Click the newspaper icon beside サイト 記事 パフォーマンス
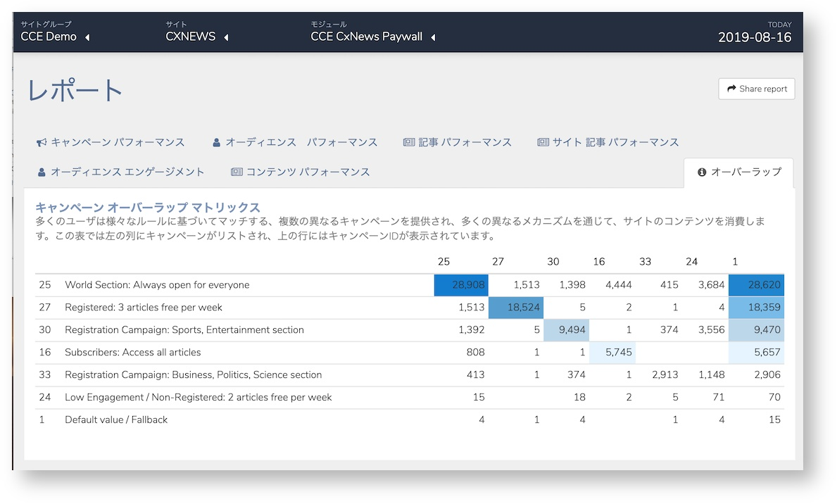837x504 pixels. [x=543, y=143]
